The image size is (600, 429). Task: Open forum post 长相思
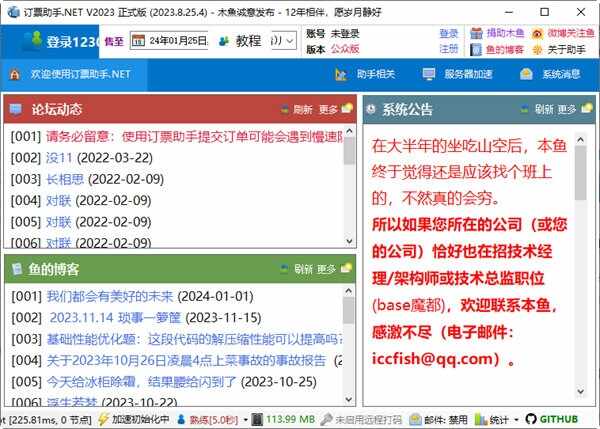65,179
